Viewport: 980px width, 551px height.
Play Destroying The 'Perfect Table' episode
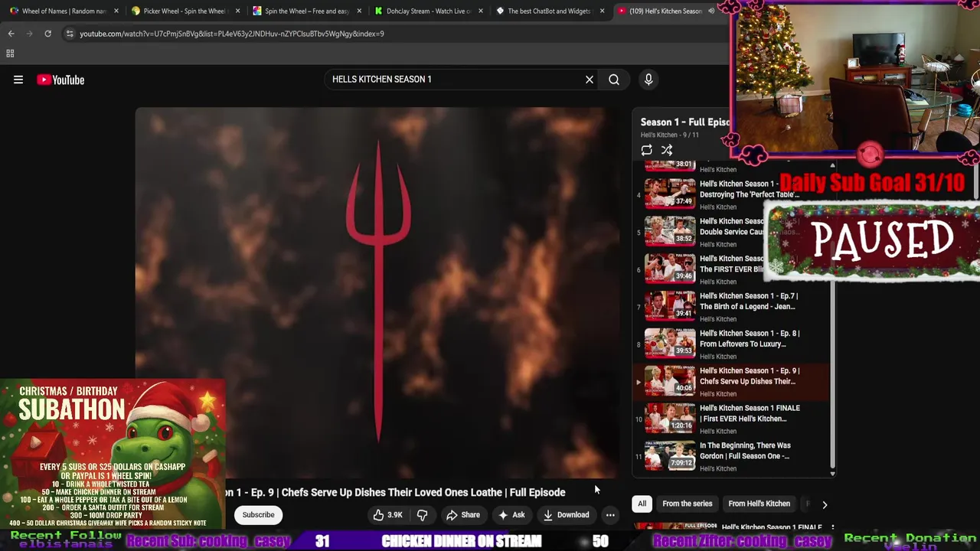tap(731, 194)
